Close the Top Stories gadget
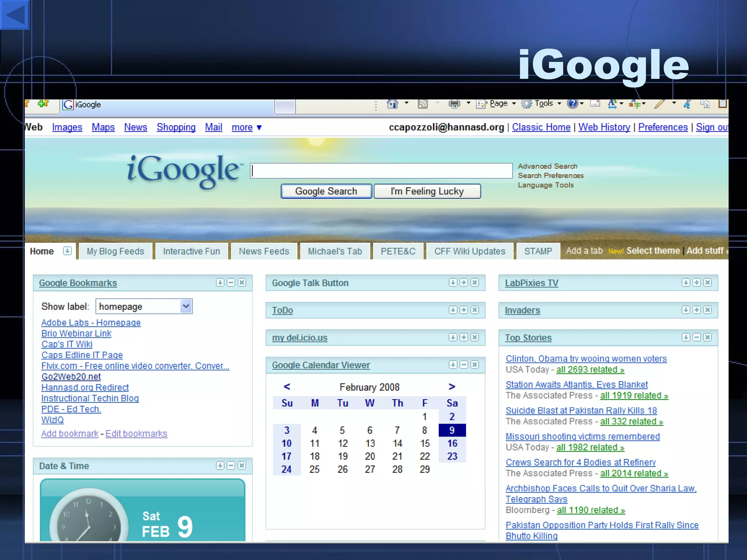747x560 pixels. [x=708, y=337]
